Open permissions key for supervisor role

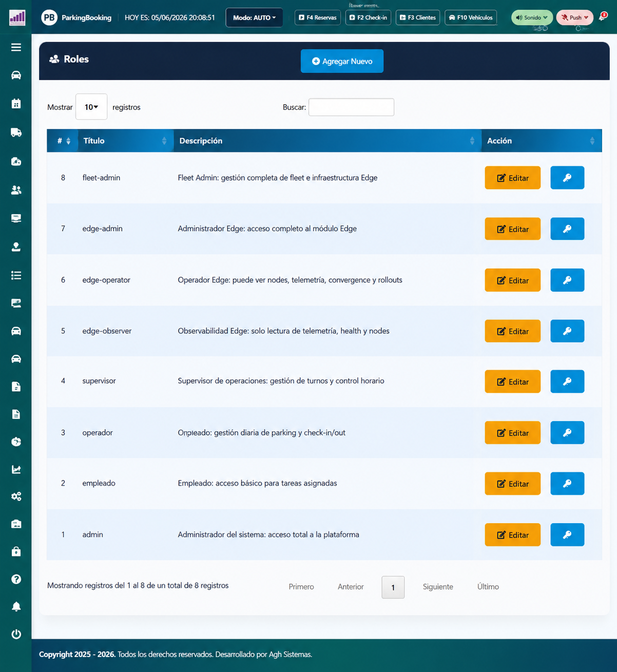coord(567,381)
